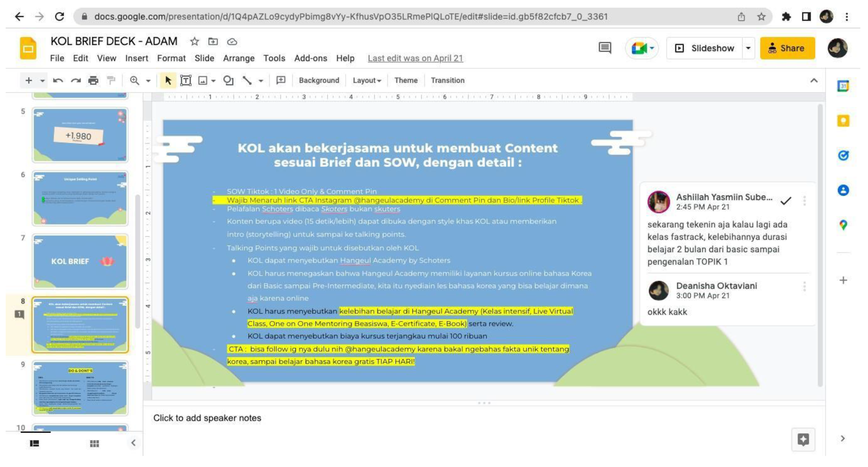Screen dimensions: 868x467
Task: Click the add comment toolbar icon
Action: click(281, 80)
